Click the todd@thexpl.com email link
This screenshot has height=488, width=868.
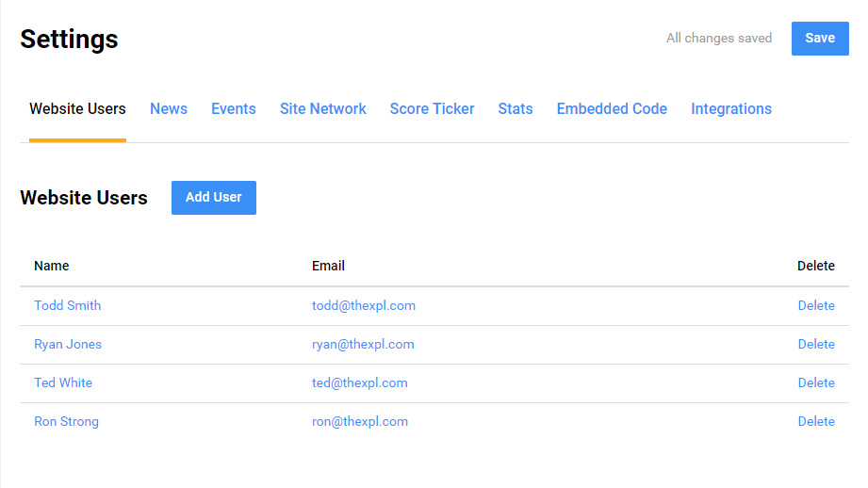[x=364, y=306]
